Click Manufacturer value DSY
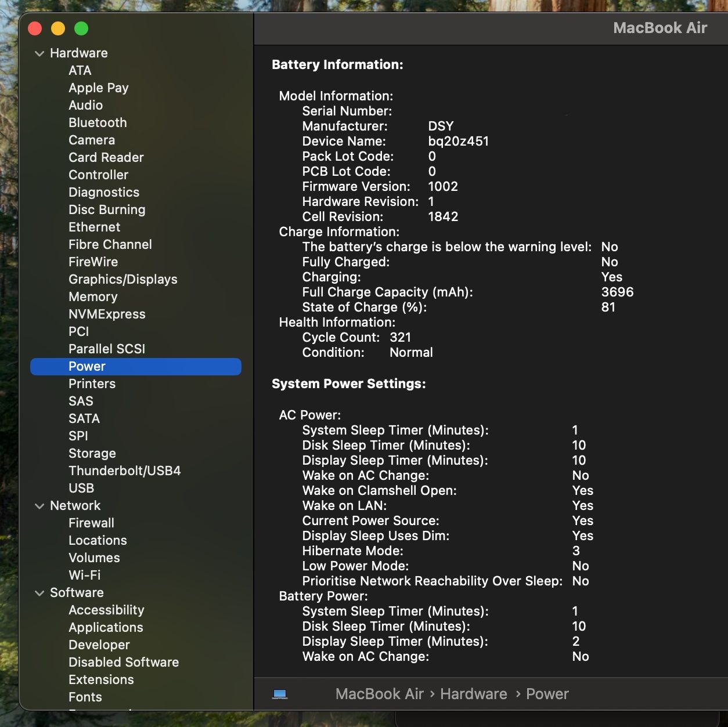 coord(441,126)
